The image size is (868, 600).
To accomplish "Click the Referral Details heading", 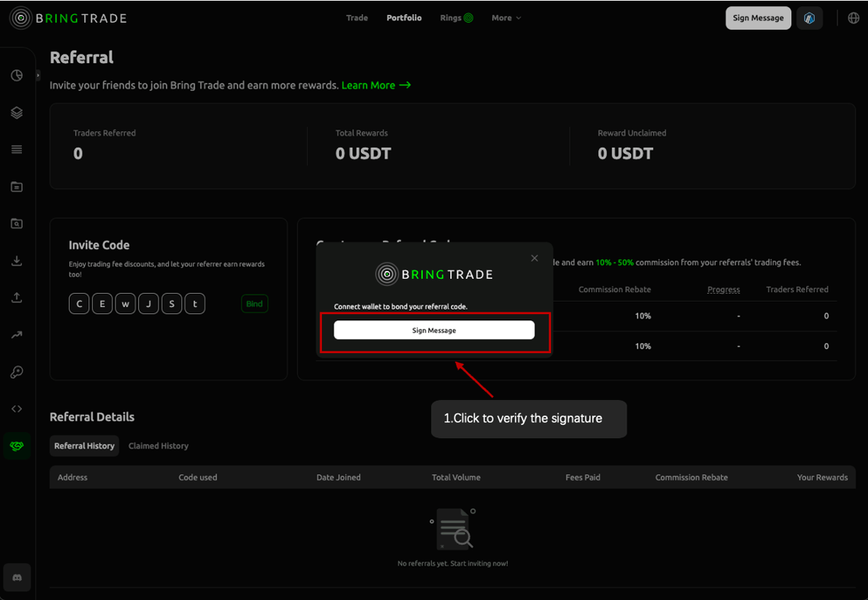I will coord(92,416).
